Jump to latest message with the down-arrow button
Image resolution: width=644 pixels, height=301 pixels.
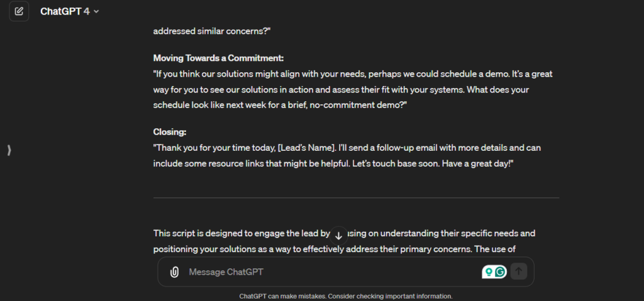338,236
